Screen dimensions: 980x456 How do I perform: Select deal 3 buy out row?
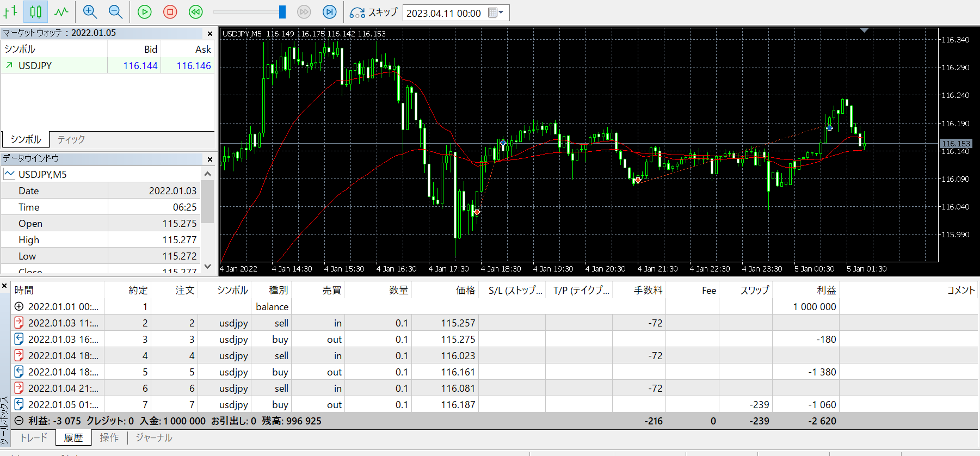495,340
